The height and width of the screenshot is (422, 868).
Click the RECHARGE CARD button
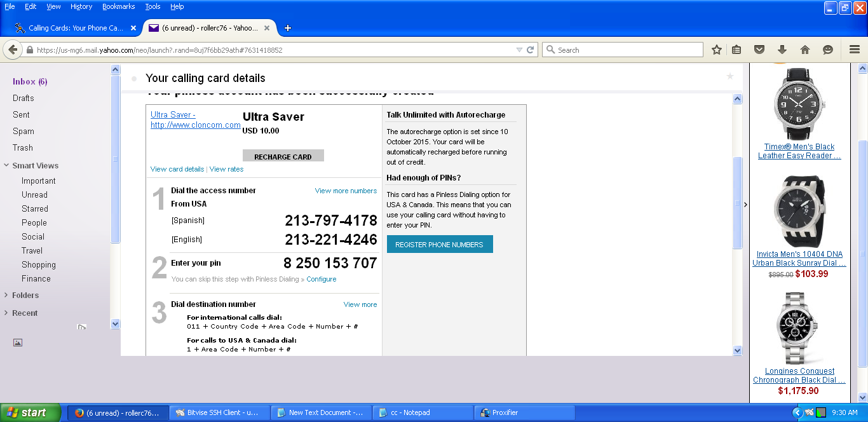pyautogui.click(x=283, y=156)
